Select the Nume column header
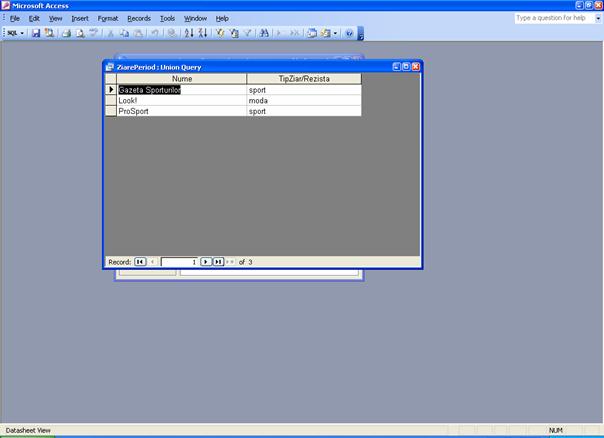Image resolution: width=604 pixels, height=438 pixels. pos(182,78)
